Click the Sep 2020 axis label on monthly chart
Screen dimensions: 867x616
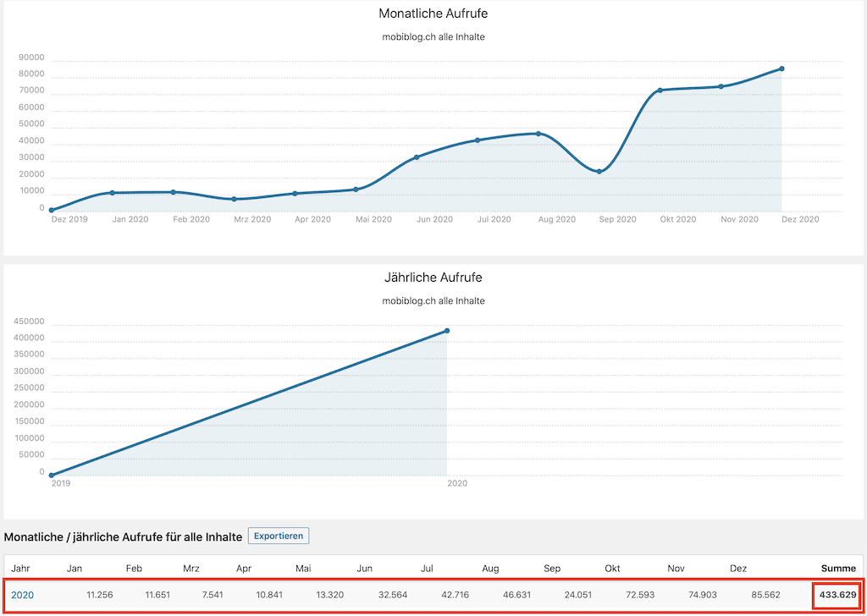click(x=617, y=219)
